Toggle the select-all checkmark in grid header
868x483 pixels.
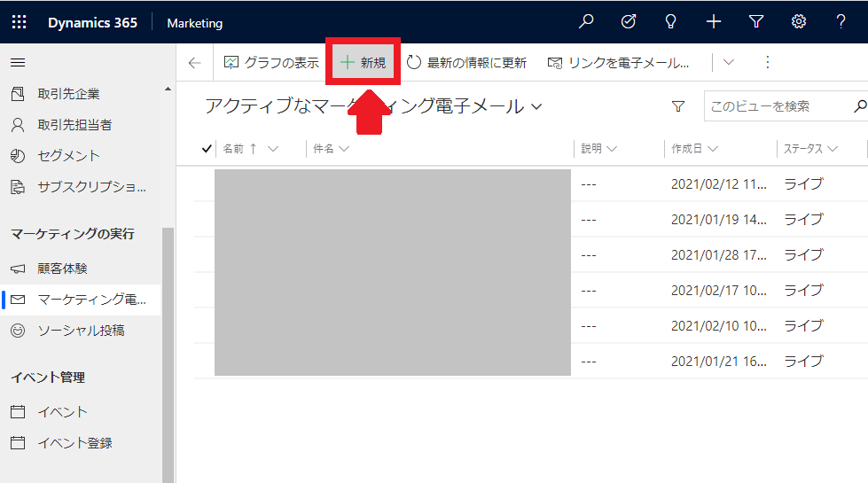pos(207,149)
